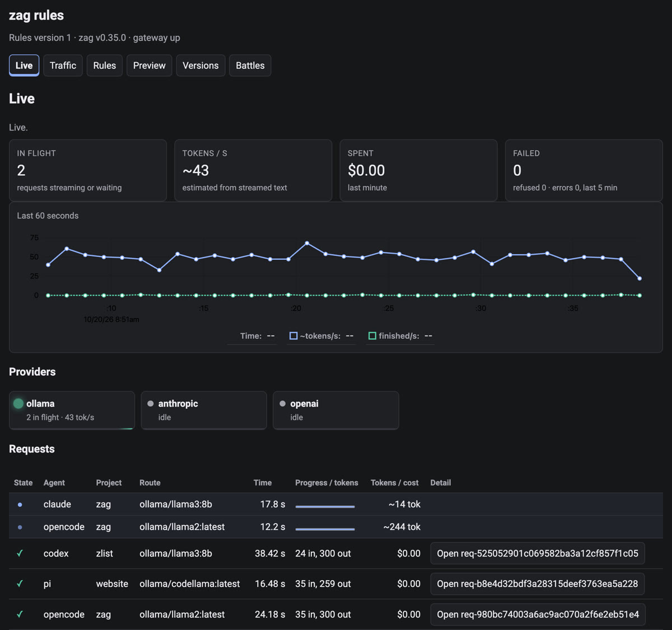Open req-980bc74003a6ac9ac070a2f6e2eb51e4 detail

pos(538,614)
